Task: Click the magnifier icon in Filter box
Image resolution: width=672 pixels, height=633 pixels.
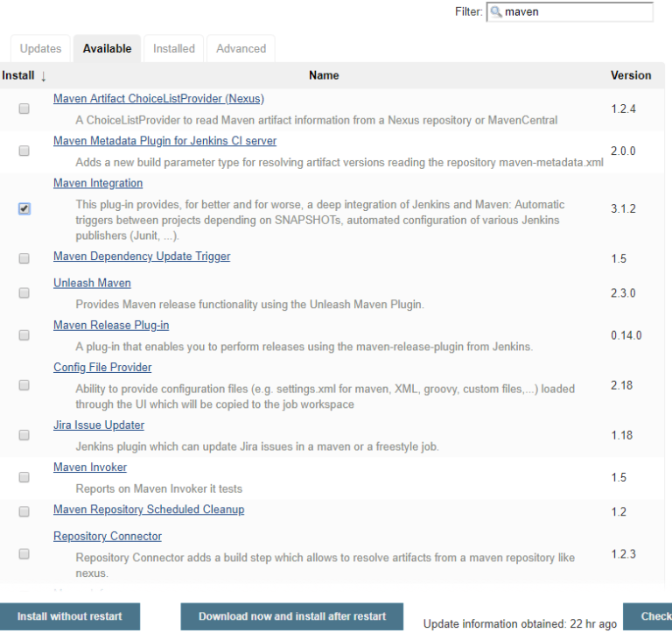Action: coord(496,11)
